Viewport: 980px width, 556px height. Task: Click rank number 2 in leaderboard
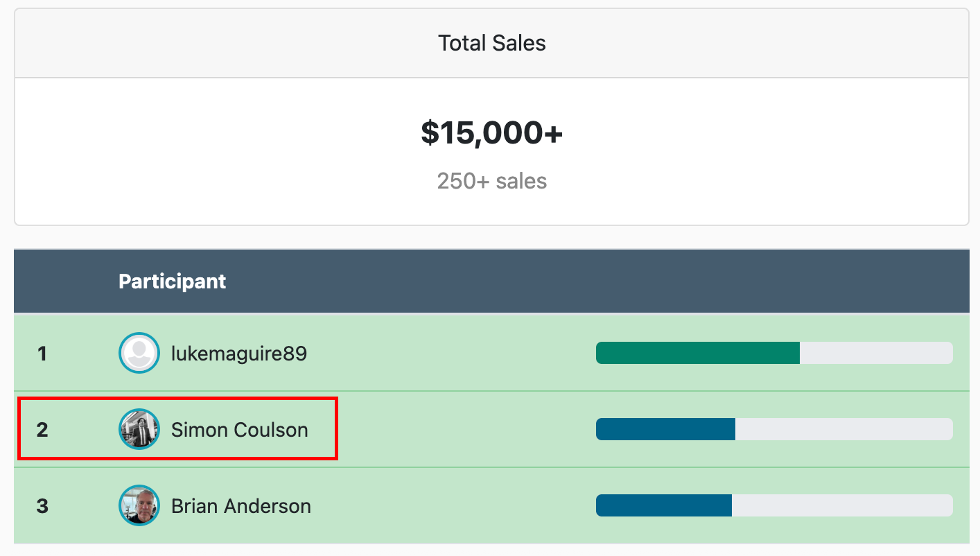click(x=42, y=430)
